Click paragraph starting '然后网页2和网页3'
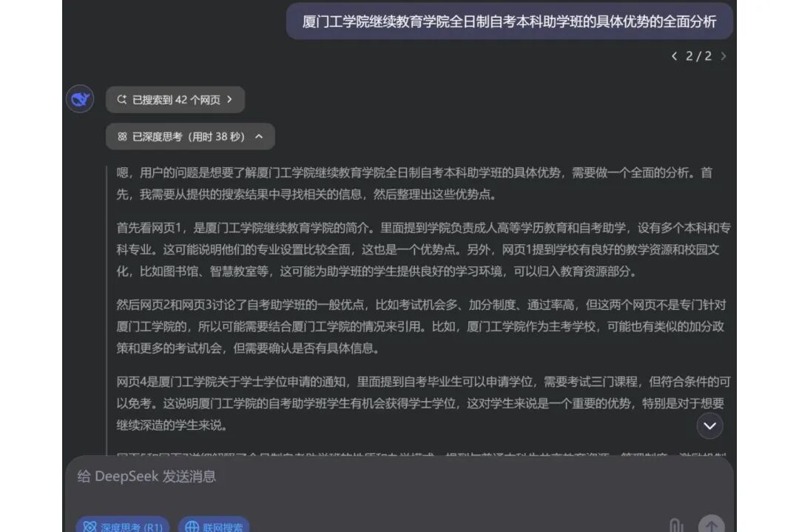The image size is (799, 532). [x=422, y=326]
